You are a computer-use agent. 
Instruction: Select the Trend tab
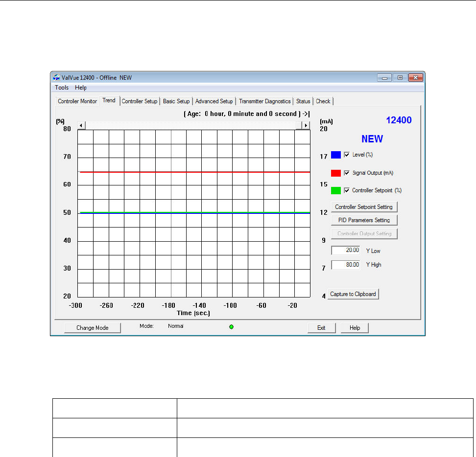pos(109,100)
